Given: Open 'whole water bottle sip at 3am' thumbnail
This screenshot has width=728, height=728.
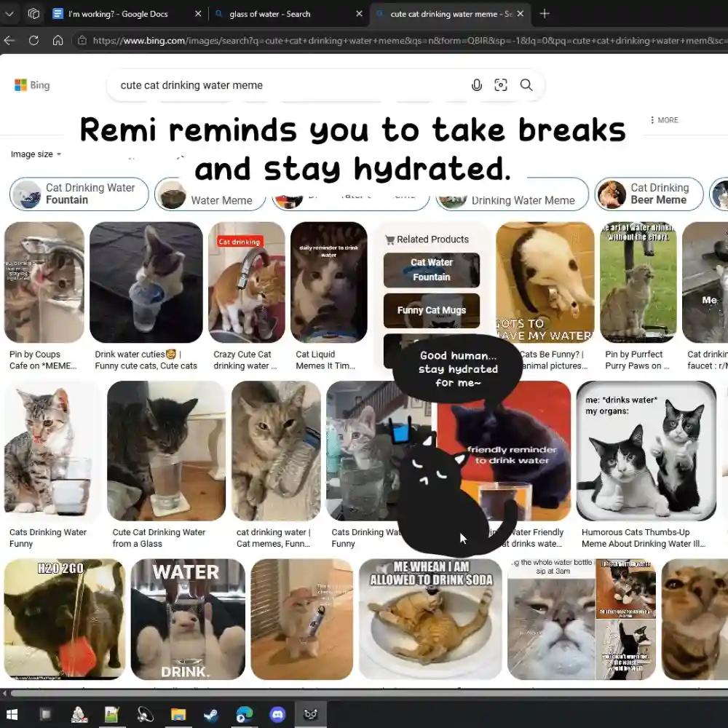Looking at the screenshot, I should [551, 620].
